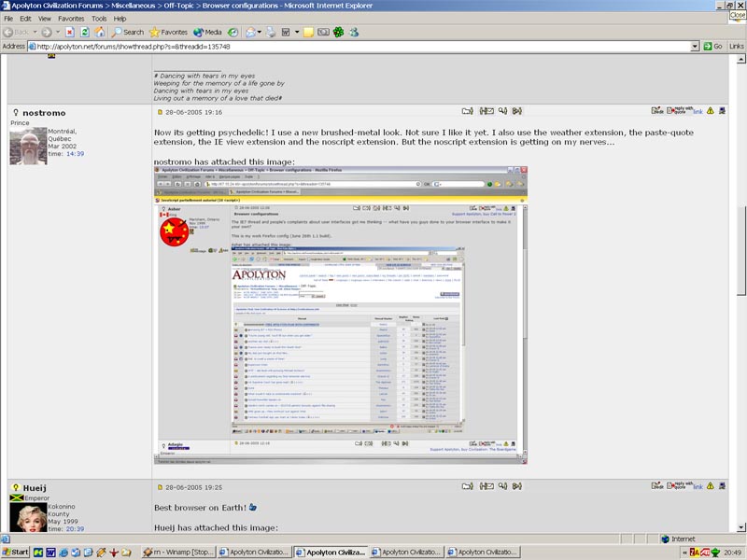The width and height of the screenshot is (747, 560).
Task: Expand the Mail button dropdown arrow
Action: [x=261, y=32]
